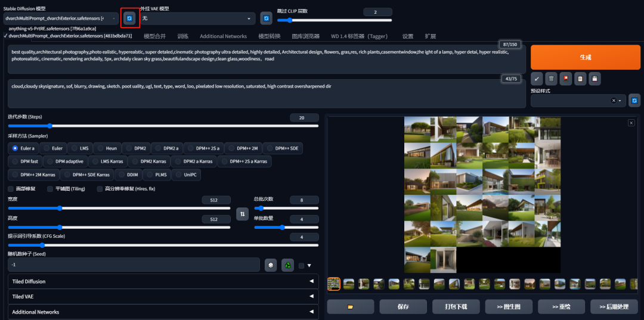The height and width of the screenshot is (320, 644).
Task: Expand the Additional Networks accordion panel
Action: (x=163, y=312)
